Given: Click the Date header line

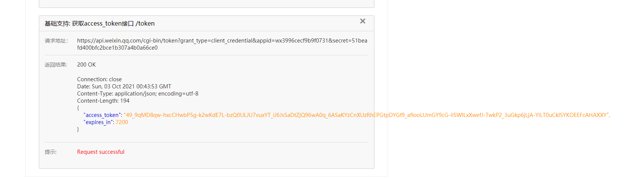Looking at the screenshot, I should pyautogui.click(x=124, y=86).
